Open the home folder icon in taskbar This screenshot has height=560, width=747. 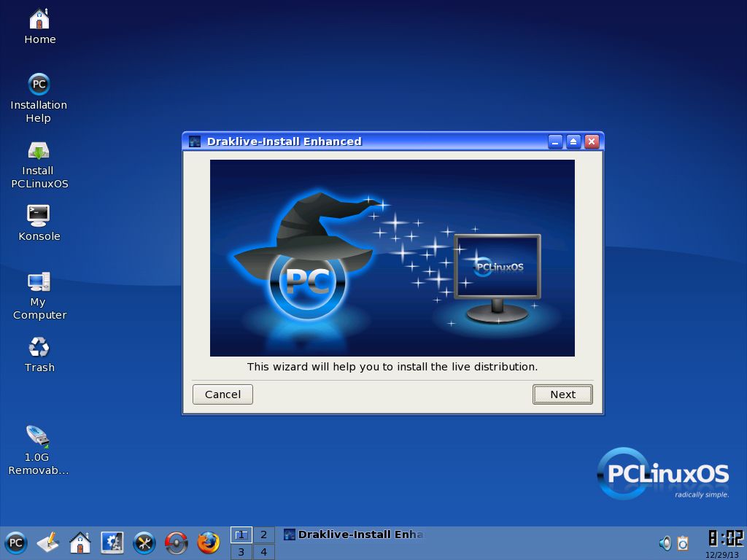point(80,542)
